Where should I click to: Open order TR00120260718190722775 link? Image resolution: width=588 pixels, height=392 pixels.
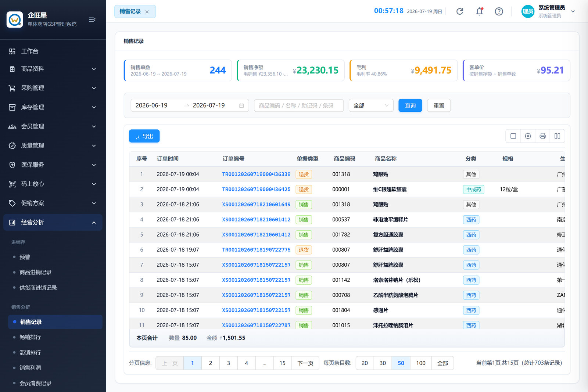click(x=256, y=250)
